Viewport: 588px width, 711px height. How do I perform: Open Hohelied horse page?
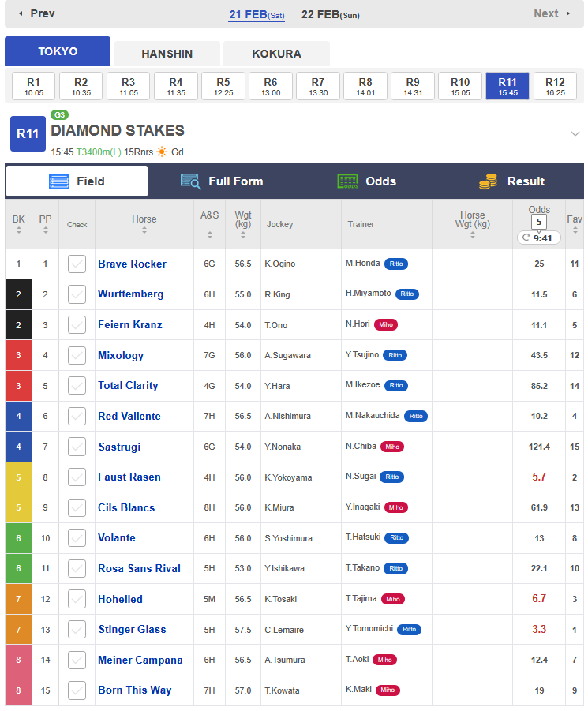[x=120, y=599]
